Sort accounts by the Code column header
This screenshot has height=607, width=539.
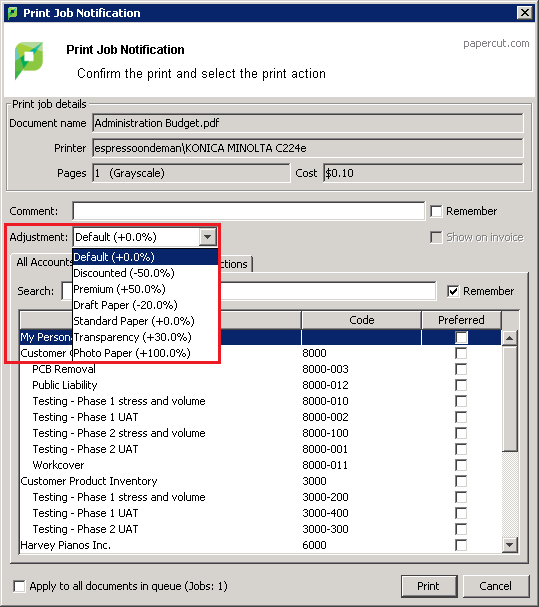tap(361, 320)
